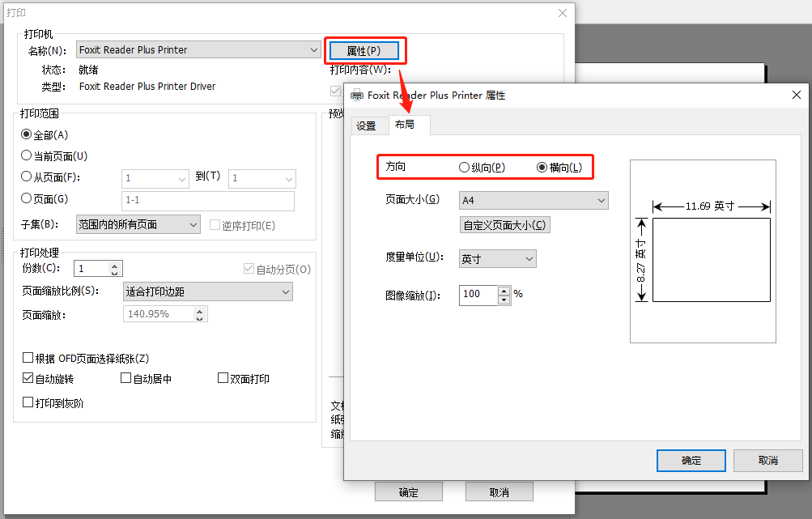Close the printer properties dialog

point(796,96)
